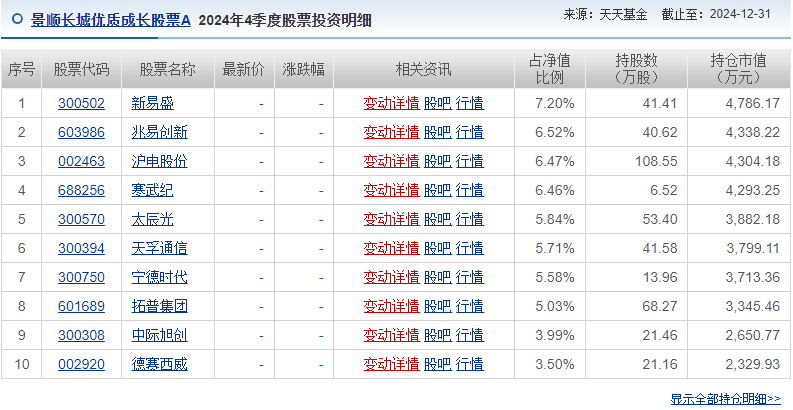Open stock code 300394

(x=81, y=248)
